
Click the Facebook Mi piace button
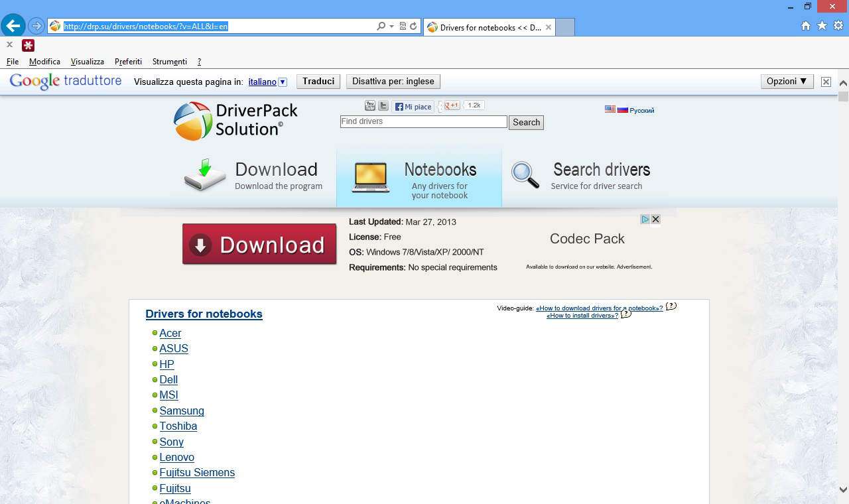coord(413,106)
